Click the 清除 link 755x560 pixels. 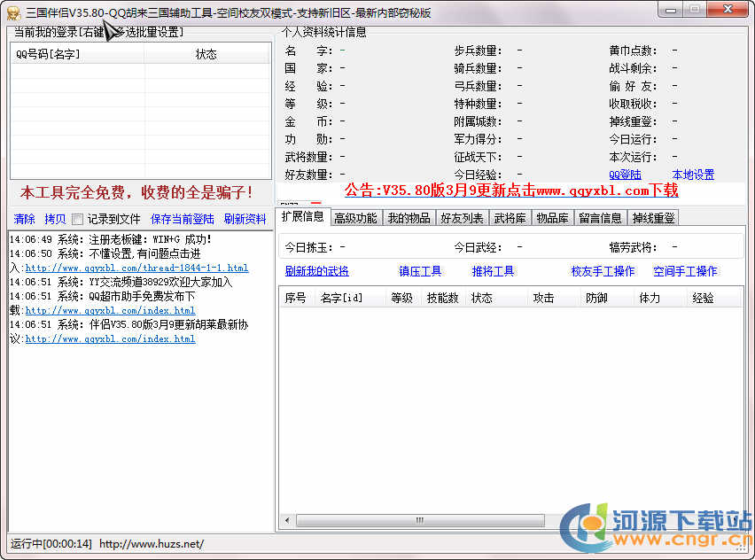pos(25,219)
